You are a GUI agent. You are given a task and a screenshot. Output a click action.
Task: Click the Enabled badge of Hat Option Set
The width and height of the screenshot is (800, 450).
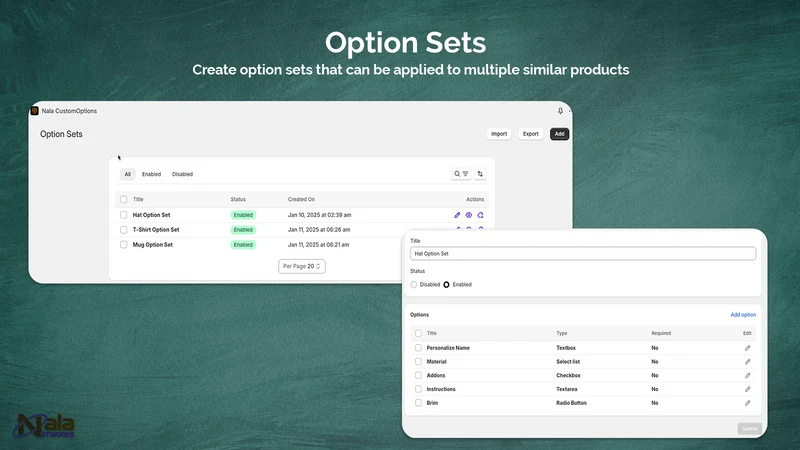click(243, 215)
